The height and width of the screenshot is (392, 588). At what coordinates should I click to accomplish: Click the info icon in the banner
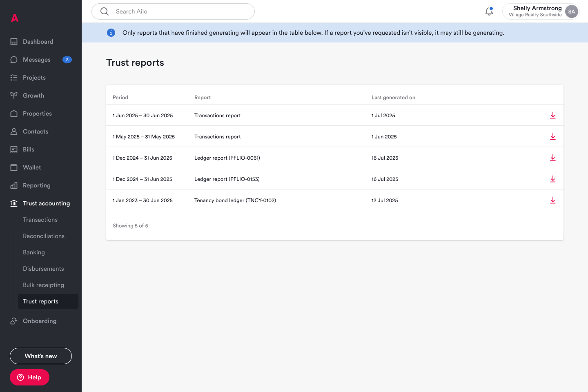point(111,33)
